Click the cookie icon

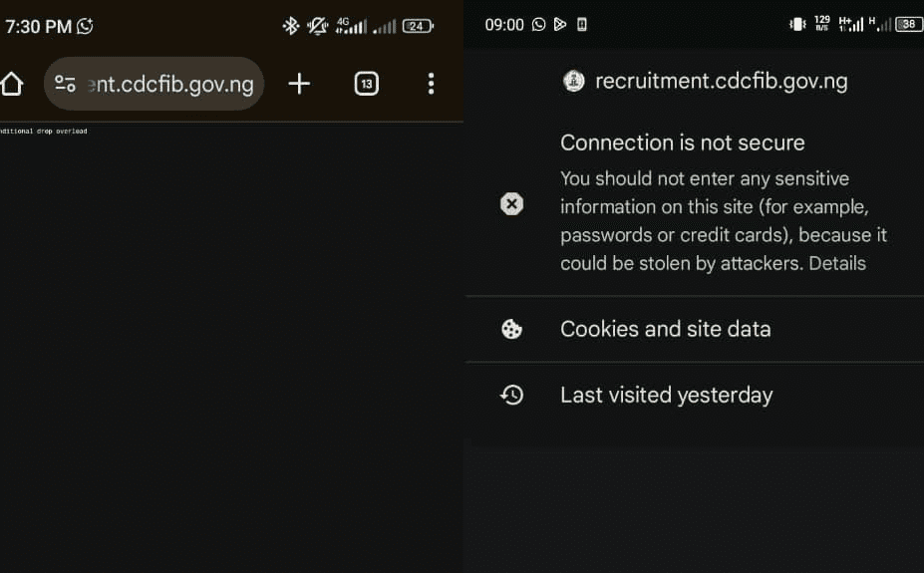(511, 329)
